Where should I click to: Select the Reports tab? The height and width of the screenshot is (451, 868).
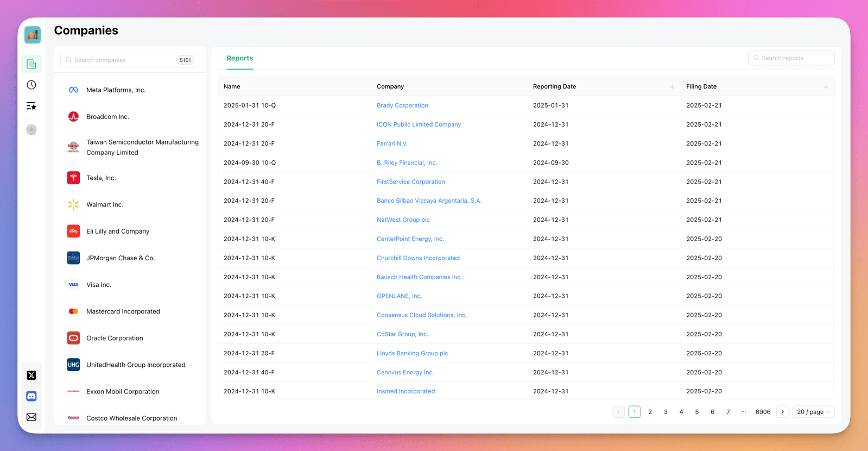pyautogui.click(x=240, y=58)
